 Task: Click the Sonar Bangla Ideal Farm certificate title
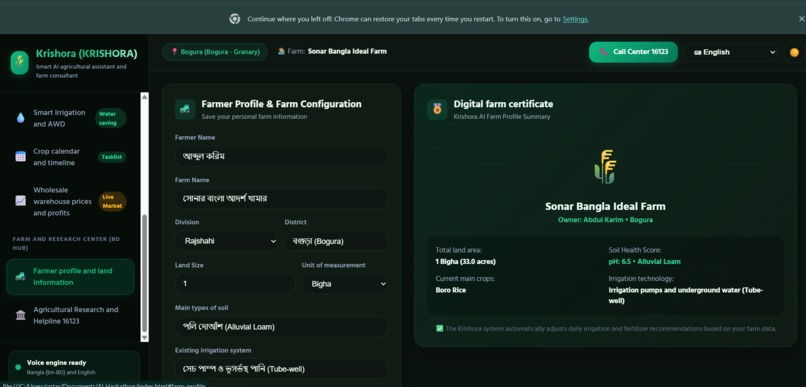tap(605, 207)
